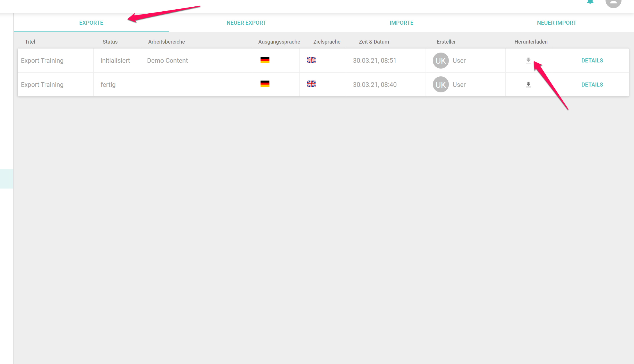Click the Zeit & Datum column header
This screenshot has width=634, height=364.
tap(374, 42)
